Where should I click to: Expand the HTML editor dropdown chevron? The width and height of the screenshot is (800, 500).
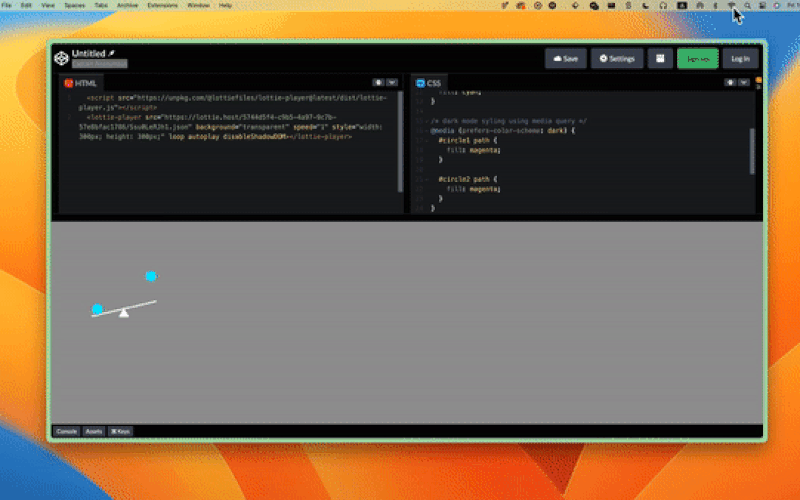click(x=392, y=82)
